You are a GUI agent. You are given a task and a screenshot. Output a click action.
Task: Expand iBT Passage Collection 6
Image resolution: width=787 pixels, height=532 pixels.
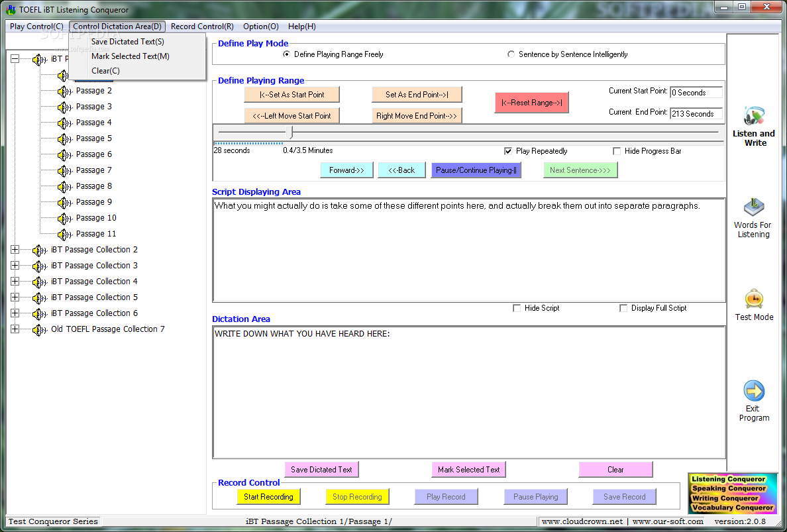click(15, 313)
